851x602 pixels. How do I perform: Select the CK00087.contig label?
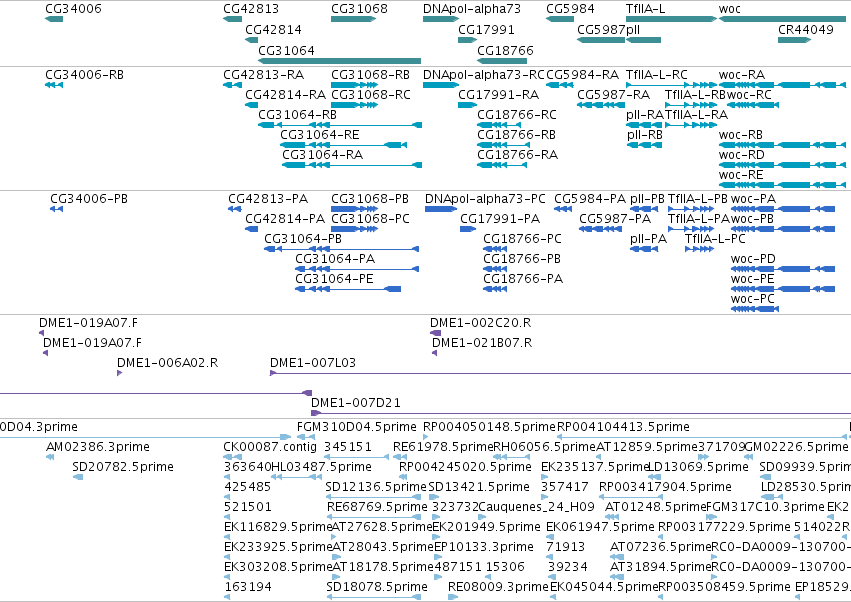tap(270, 447)
